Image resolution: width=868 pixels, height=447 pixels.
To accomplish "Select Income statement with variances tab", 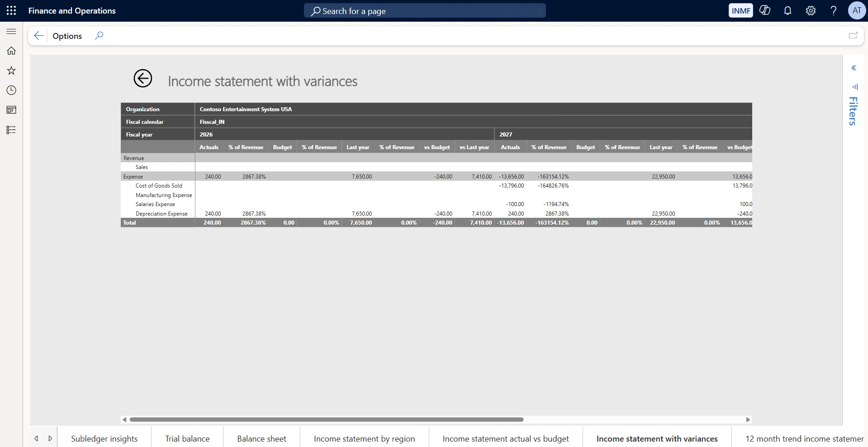I will click(x=657, y=438).
